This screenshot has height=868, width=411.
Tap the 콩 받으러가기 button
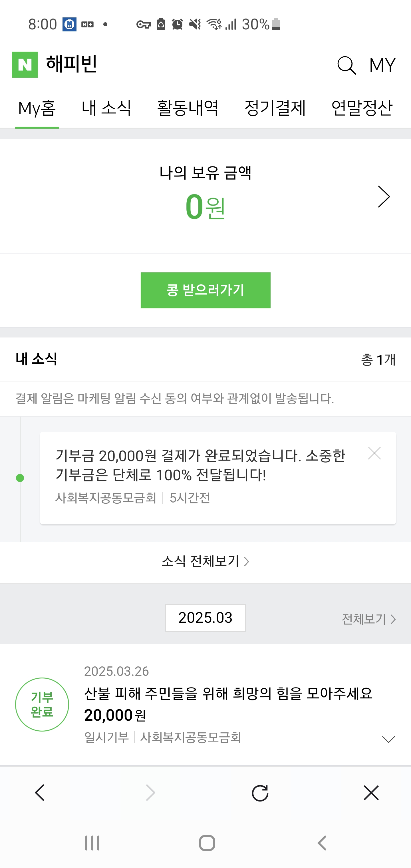click(205, 290)
